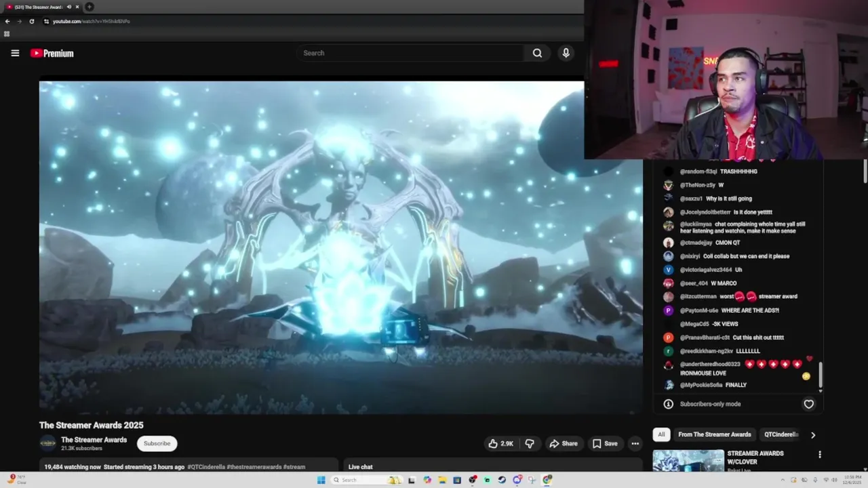Click the page vertical scrollbar thumb
This screenshot has width=868, height=488.
(865, 171)
